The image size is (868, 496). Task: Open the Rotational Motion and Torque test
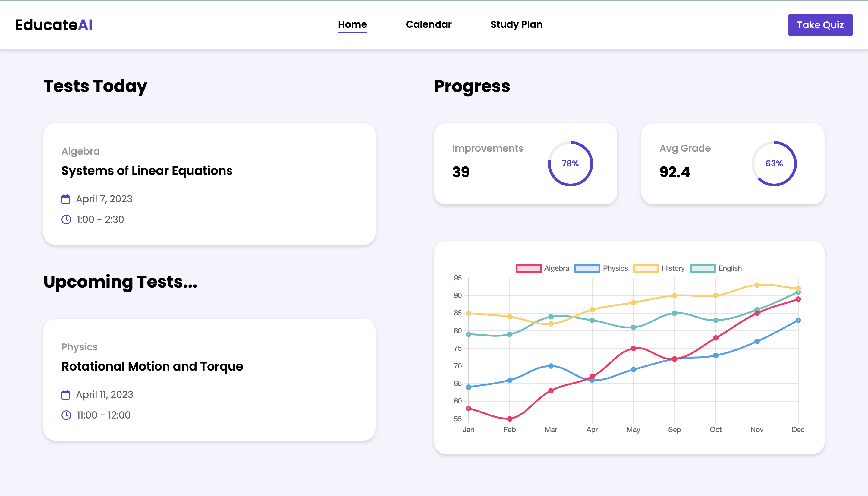tap(152, 367)
